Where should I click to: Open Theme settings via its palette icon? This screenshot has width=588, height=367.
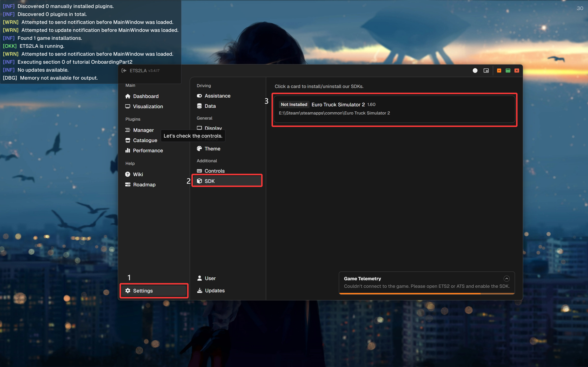pos(199,149)
